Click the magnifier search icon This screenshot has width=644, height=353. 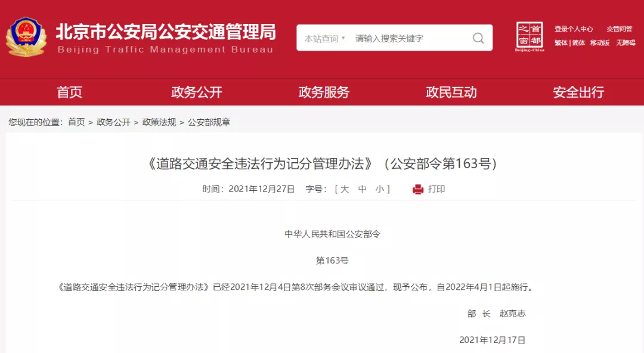click(x=478, y=38)
